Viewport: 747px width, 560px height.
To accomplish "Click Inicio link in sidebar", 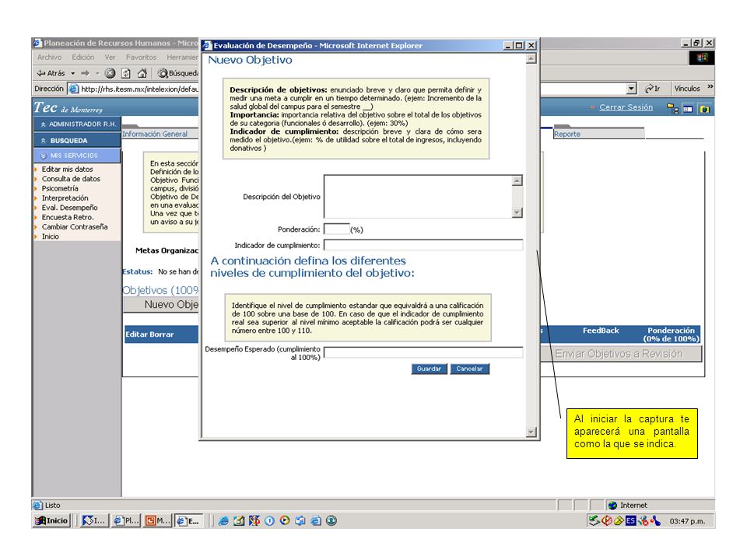I will click(50, 236).
